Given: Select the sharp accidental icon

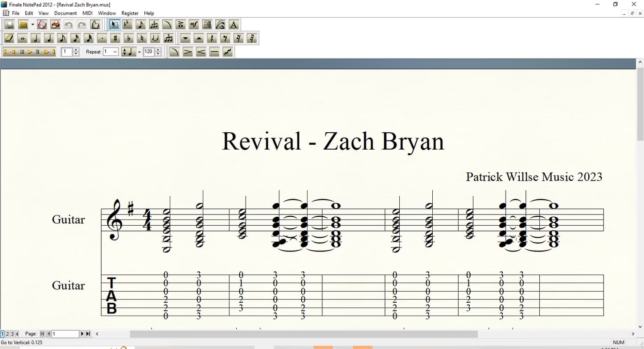Looking at the screenshot, I should [x=115, y=38].
